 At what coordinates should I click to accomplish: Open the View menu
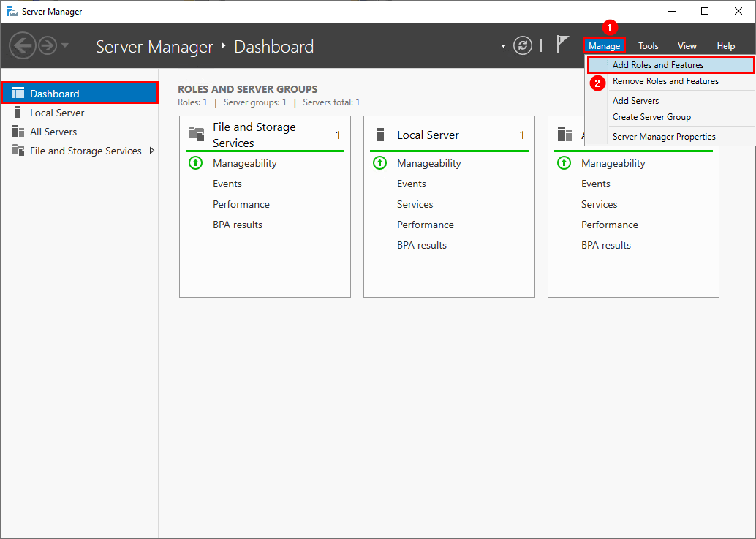(x=687, y=46)
